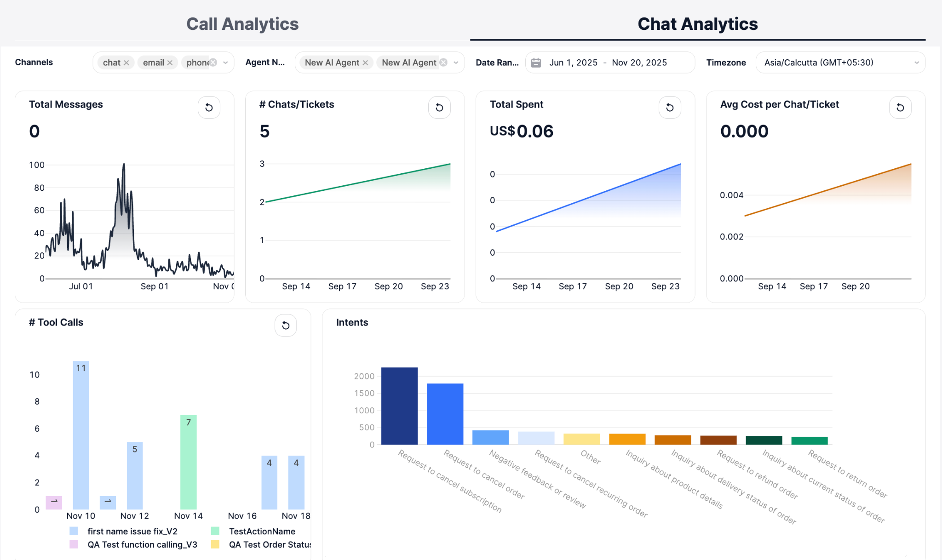Select the Chat Analytics tab
The image size is (942, 560).
coord(697,24)
